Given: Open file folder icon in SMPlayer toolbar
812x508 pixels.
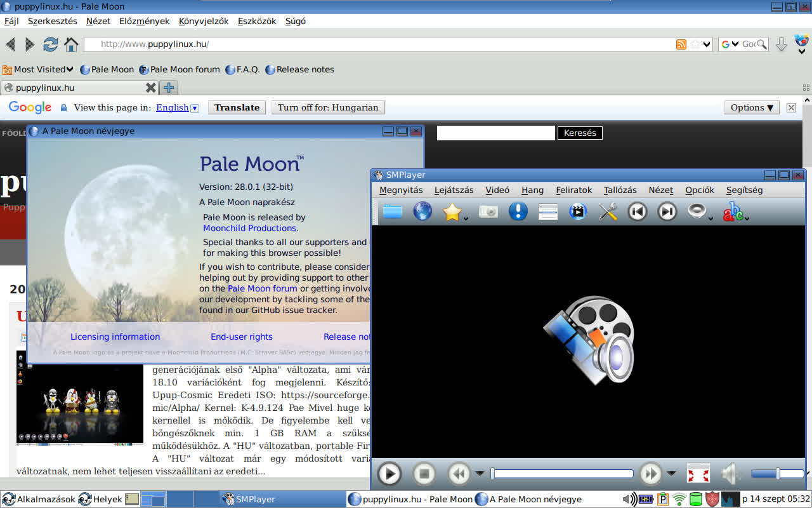Looking at the screenshot, I should (393, 211).
